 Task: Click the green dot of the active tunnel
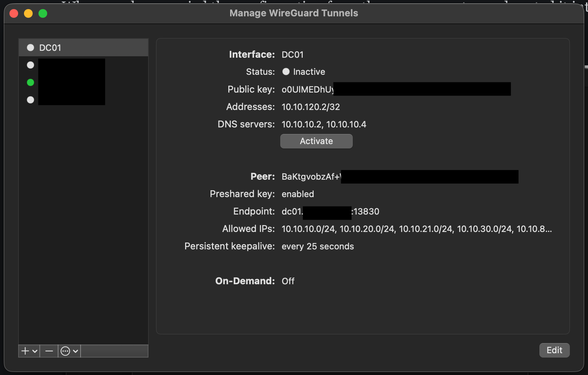pyautogui.click(x=30, y=82)
